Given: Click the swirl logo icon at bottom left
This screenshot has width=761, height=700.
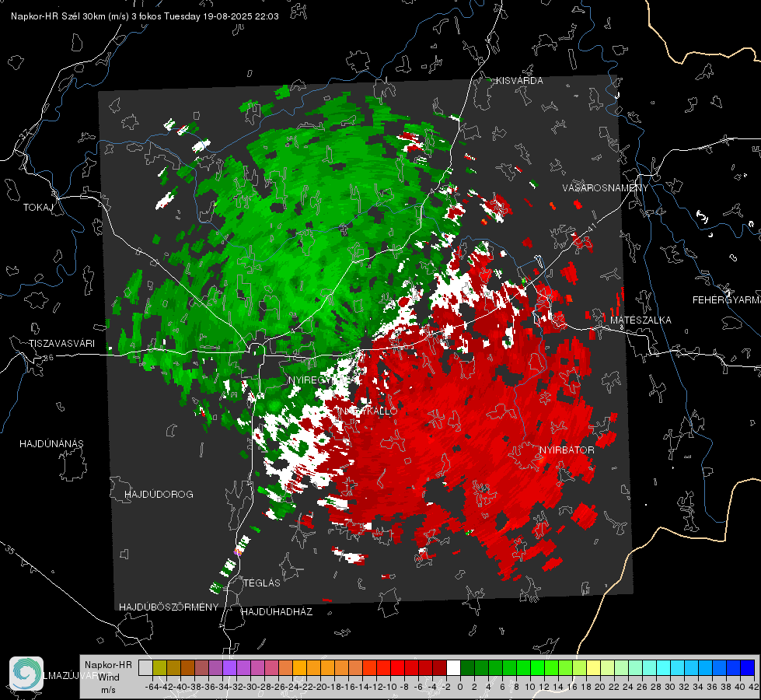Looking at the screenshot, I should tap(26, 674).
